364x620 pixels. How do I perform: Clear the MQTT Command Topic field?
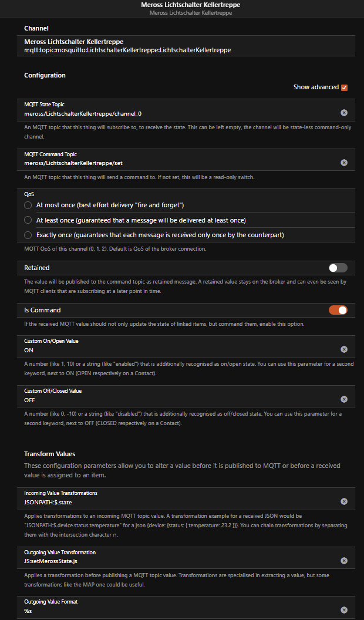pyautogui.click(x=344, y=163)
